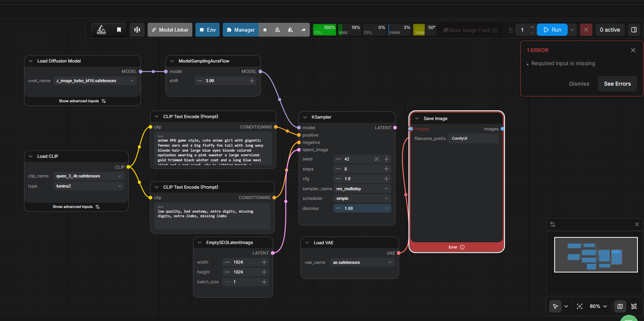Open the unet_name model dropdown
The height and width of the screenshot is (321, 644).
(95, 81)
